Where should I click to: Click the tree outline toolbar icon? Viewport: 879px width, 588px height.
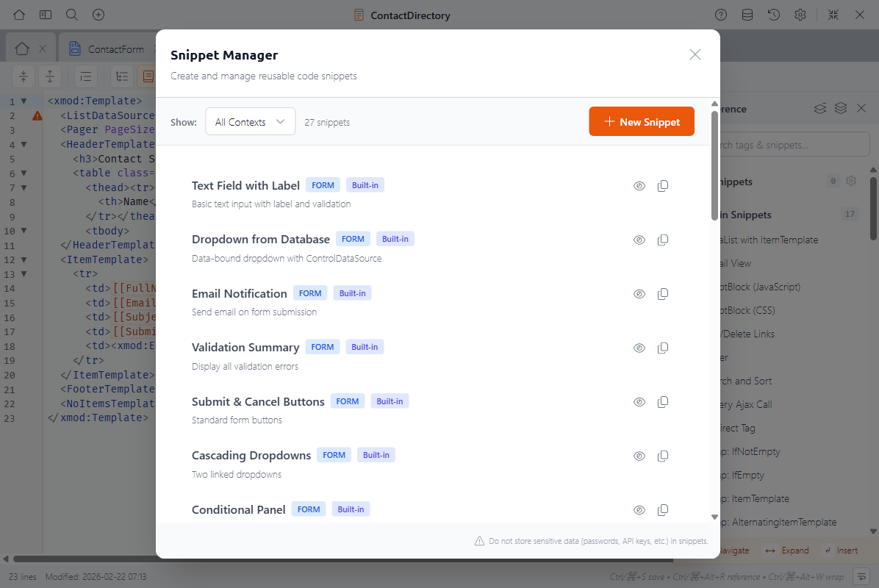122,76
